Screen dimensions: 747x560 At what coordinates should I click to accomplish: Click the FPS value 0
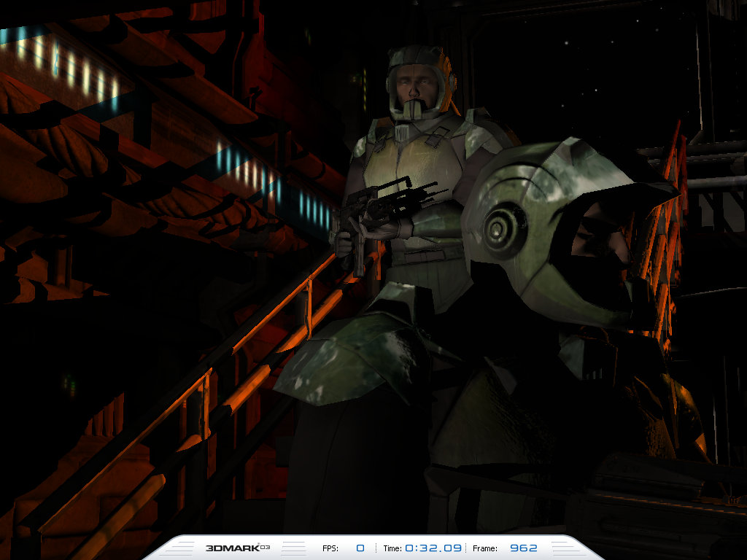pos(360,548)
